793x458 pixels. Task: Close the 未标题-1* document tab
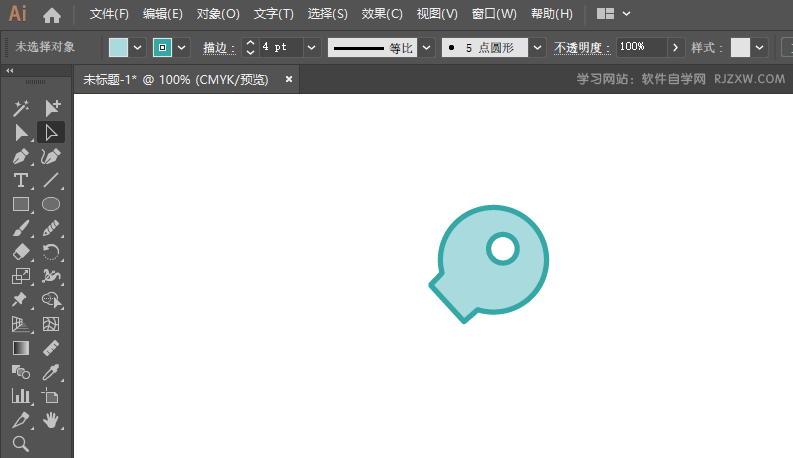click(289, 79)
